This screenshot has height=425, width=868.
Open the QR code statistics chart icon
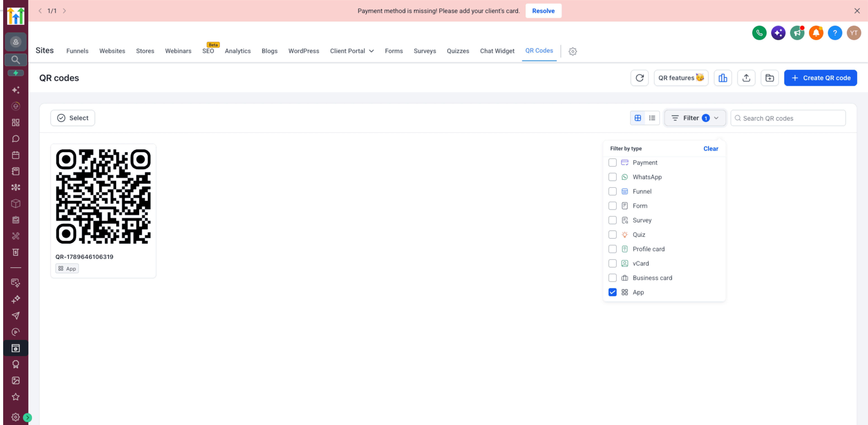pyautogui.click(x=722, y=78)
